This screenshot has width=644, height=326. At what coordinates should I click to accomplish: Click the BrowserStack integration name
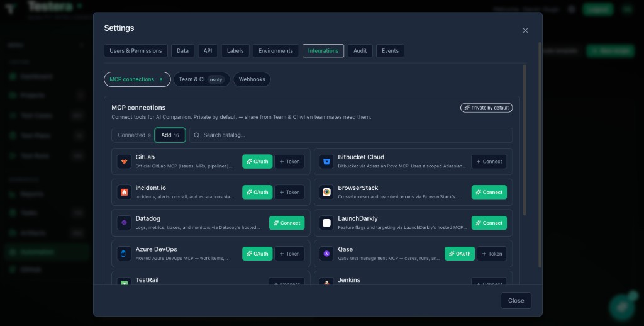pos(358,188)
